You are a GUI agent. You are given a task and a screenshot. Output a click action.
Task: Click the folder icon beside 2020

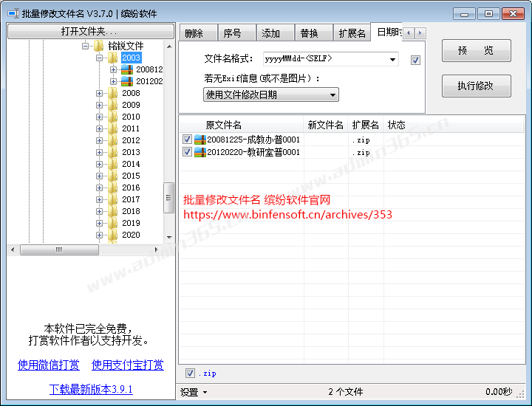click(x=112, y=235)
